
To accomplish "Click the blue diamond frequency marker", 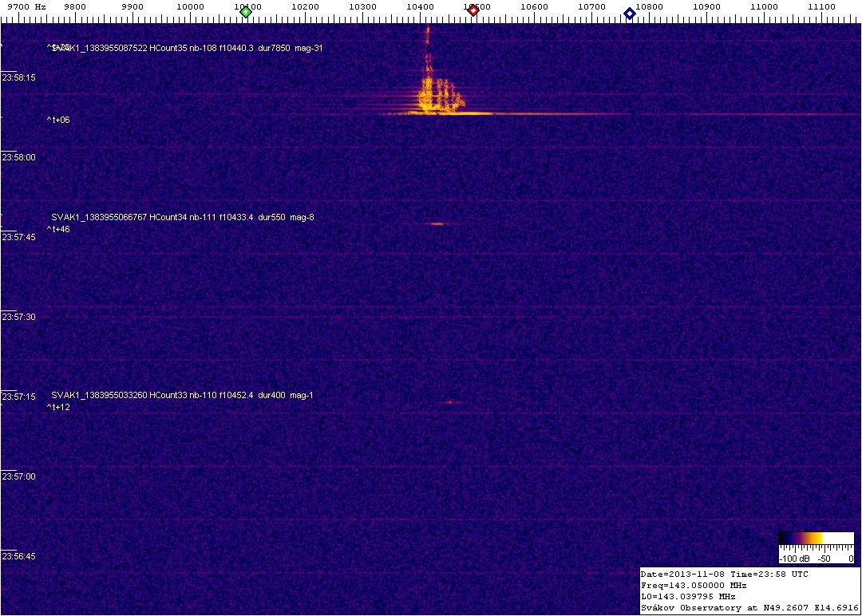I will click(x=630, y=14).
